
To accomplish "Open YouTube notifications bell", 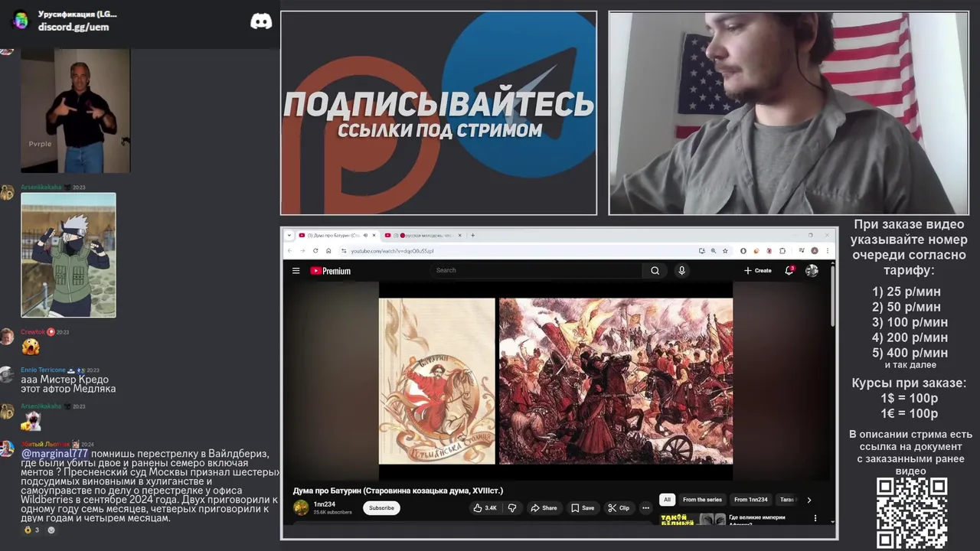I will click(x=789, y=270).
